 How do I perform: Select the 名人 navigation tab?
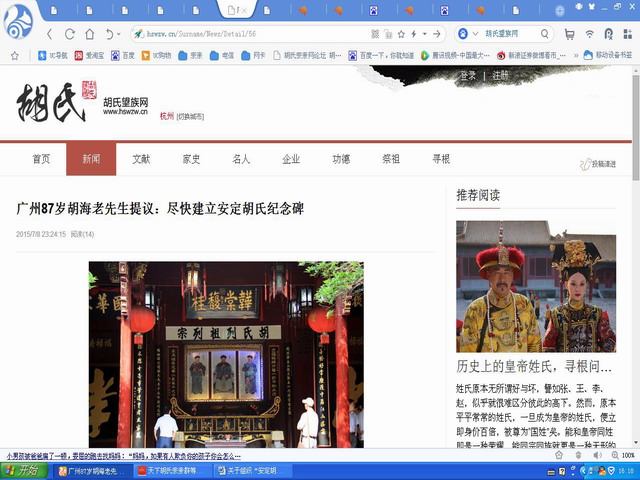[x=241, y=159]
